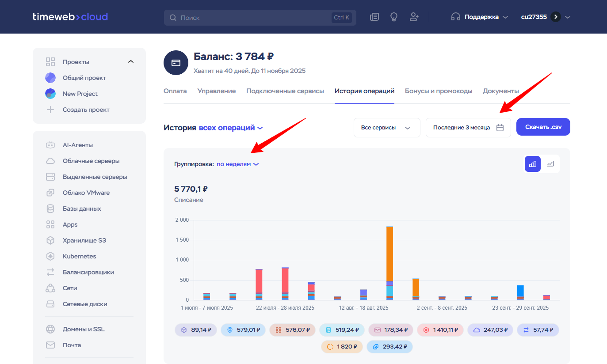Change grouping via по неделям dropdown
This screenshot has width=607, height=364.
point(237,164)
